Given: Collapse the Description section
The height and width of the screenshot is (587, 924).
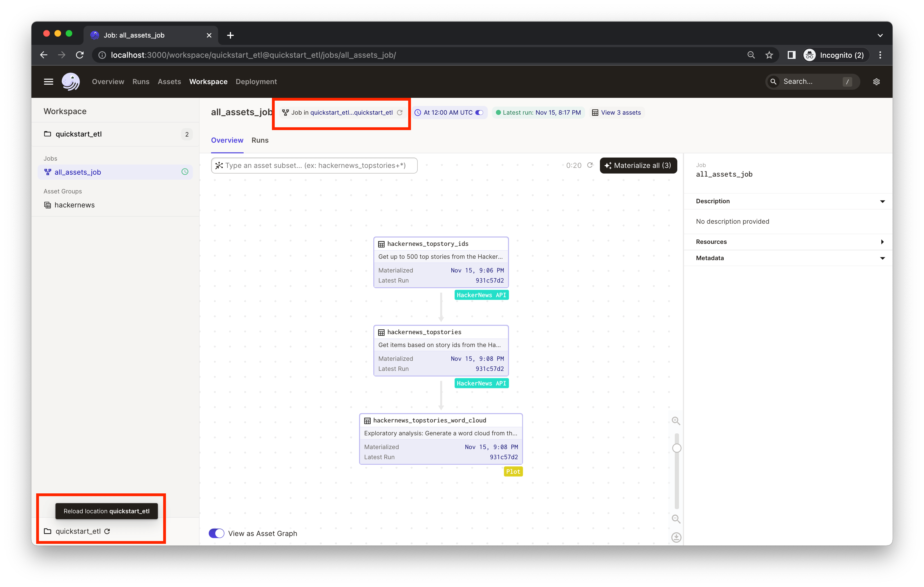Looking at the screenshot, I should 882,202.
